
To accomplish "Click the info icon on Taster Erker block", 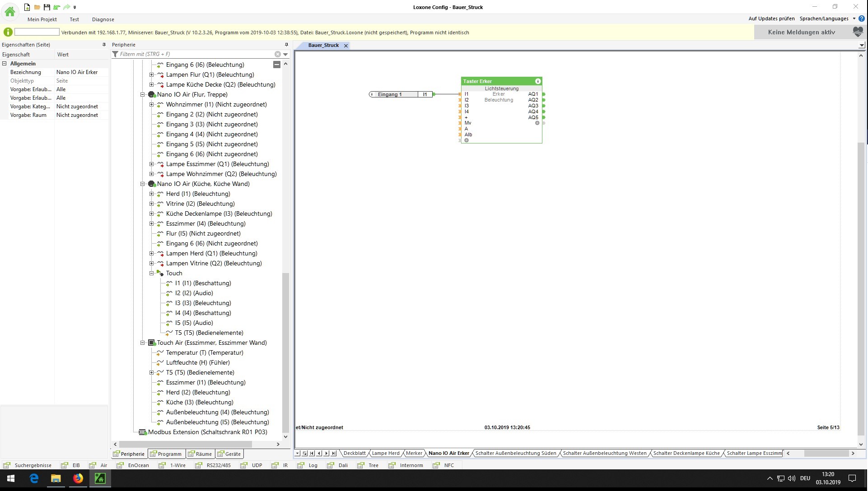I will point(537,81).
